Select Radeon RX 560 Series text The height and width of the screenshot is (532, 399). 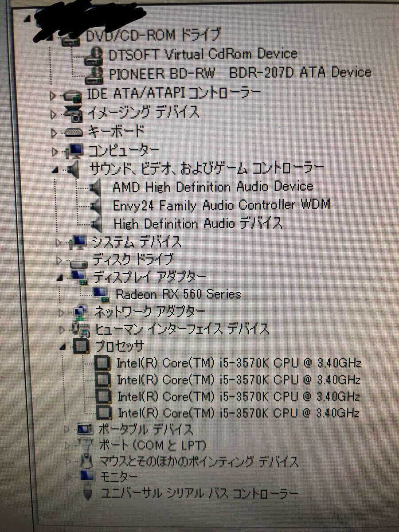click(x=178, y=294)
